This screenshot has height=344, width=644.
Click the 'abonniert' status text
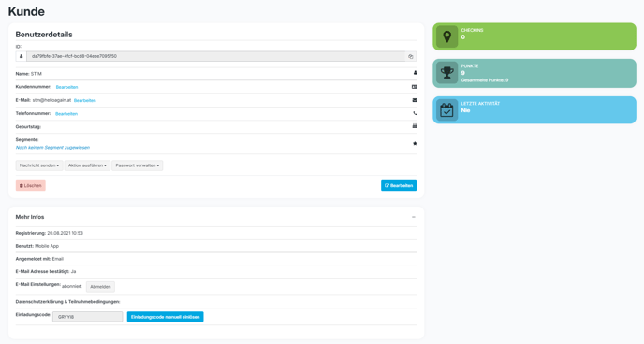(x=72, y=287)
